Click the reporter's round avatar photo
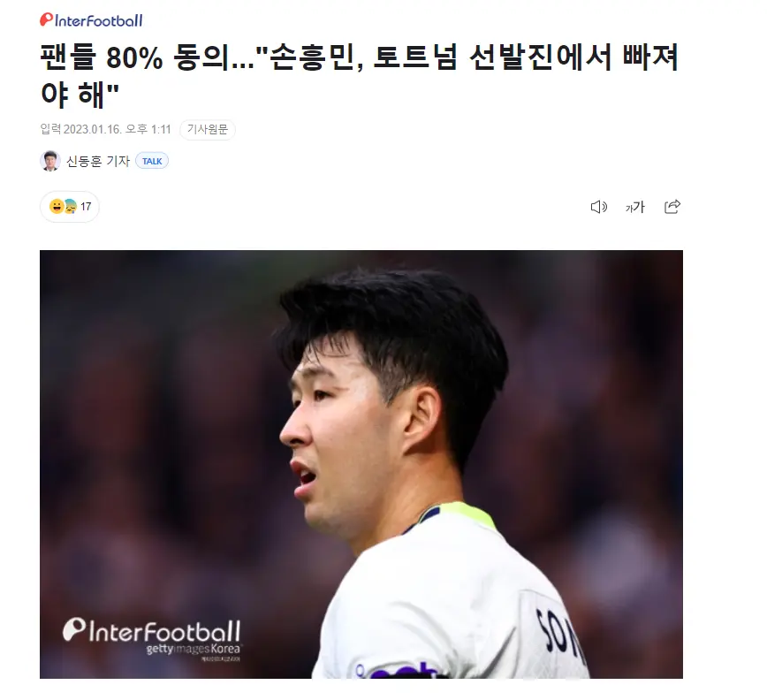 click(x=49, y=161)
